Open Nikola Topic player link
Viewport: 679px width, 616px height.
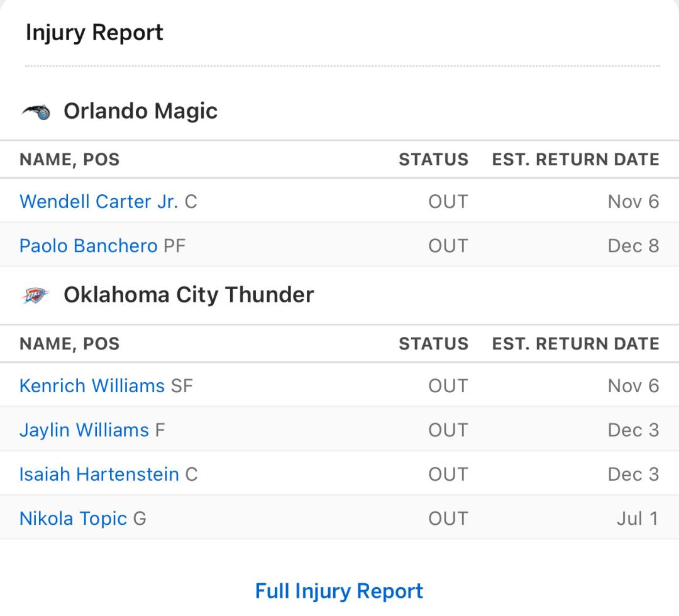pyautogui.click(x=73, y=519)
